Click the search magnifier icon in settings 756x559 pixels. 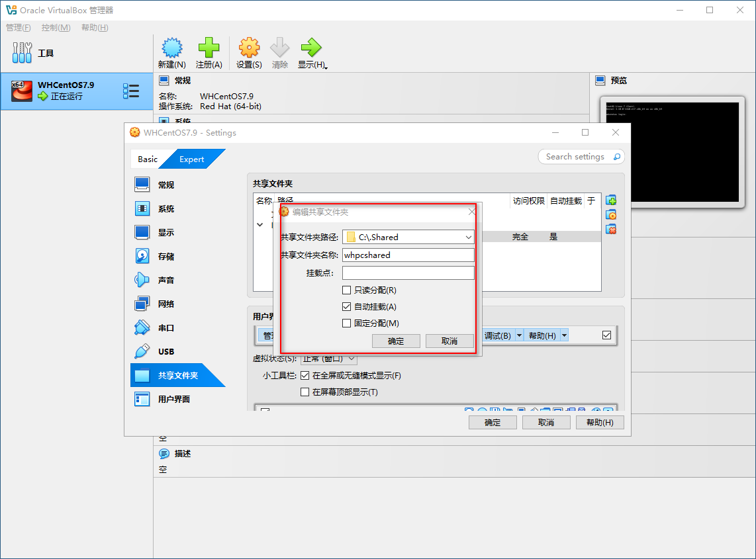[617, 157]
